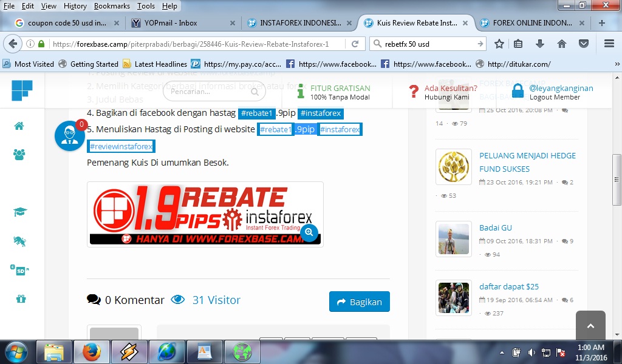Zoom the rebate image with magnifier icon
Screen dimensions: 622x364
click(309, 232)
